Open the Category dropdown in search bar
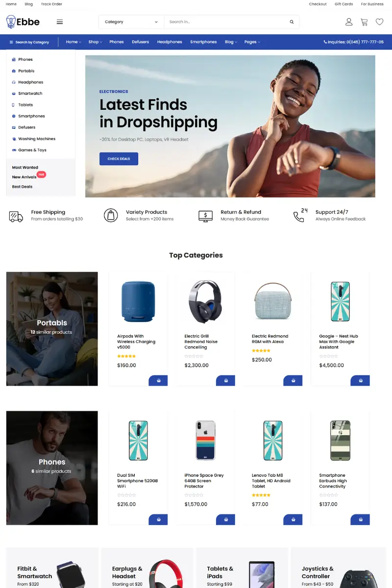This screenshot has width=392, height=588. [x=131, y=22]
